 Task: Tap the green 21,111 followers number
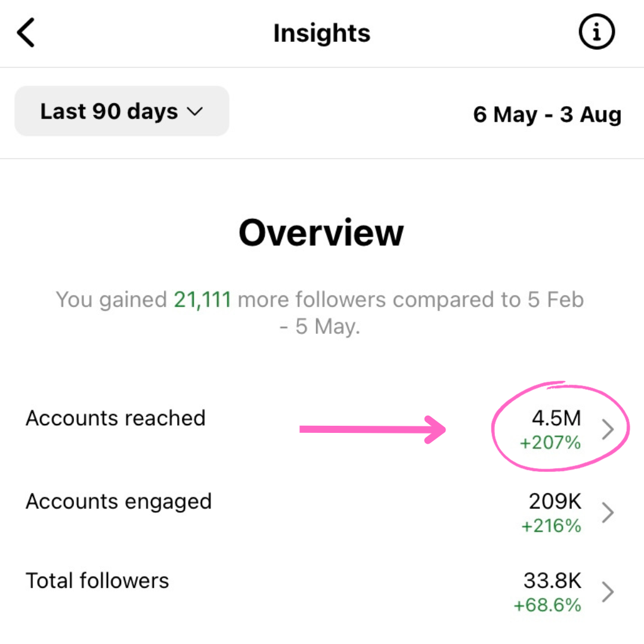click(x=203, y=299)
